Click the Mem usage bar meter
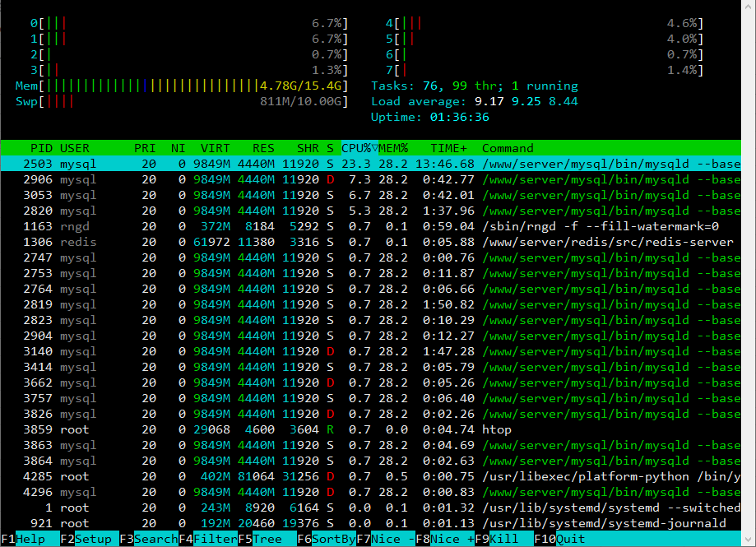 point(181,86)
